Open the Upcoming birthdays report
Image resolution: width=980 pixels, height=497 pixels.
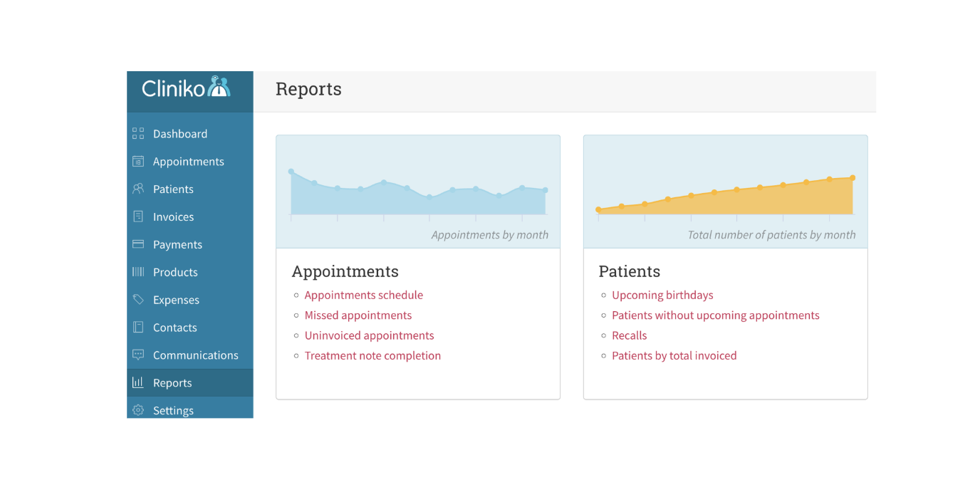[662, 295]
